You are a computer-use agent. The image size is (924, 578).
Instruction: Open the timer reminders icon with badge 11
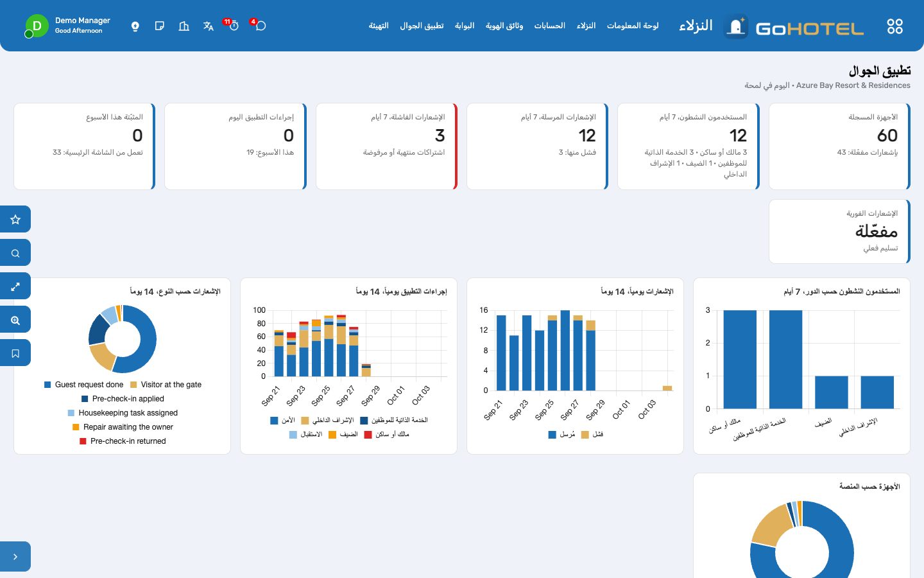click(x=233, y=26)
